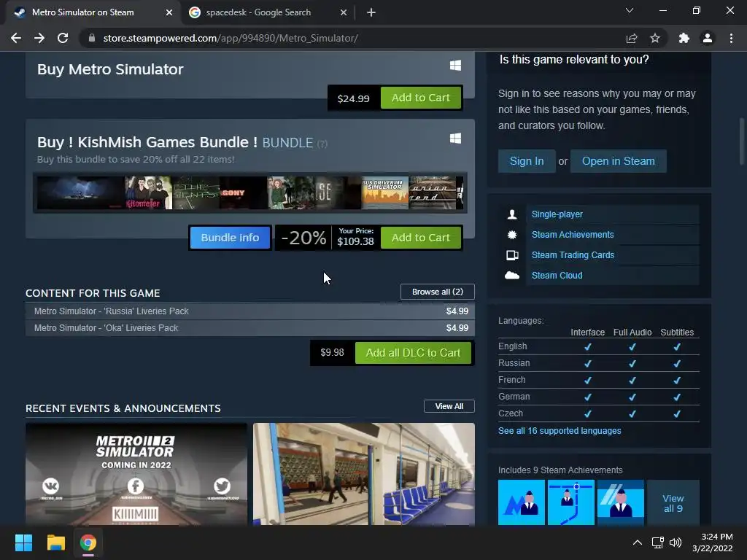Click the Windows icon on KishMish bundle
Screen dimensions: 747x560
pyautogui.click(x=455, y=139)
